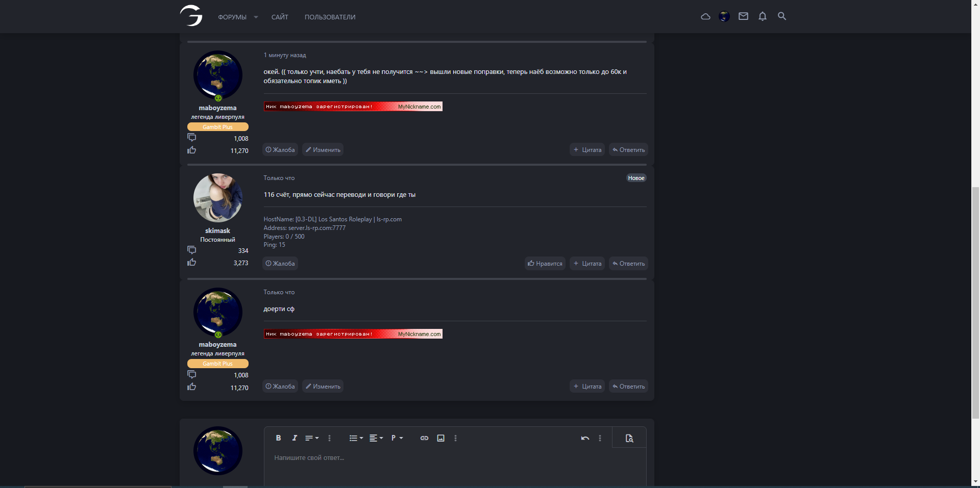Click the editor preview icon
The image size is (980, 488).
pyautogui.click(x=629, y=438)
